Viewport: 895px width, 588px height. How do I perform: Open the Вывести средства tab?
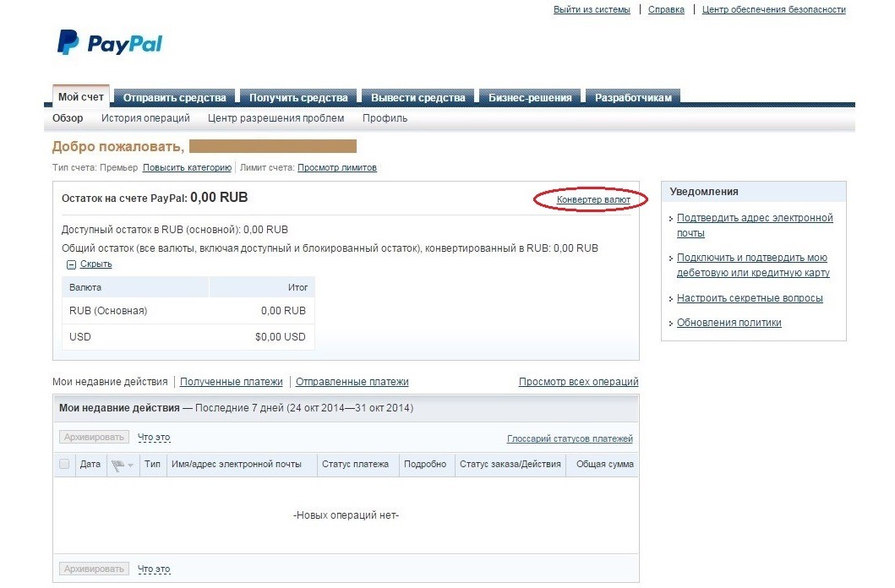pyautogui.click(x=417, y=97)
